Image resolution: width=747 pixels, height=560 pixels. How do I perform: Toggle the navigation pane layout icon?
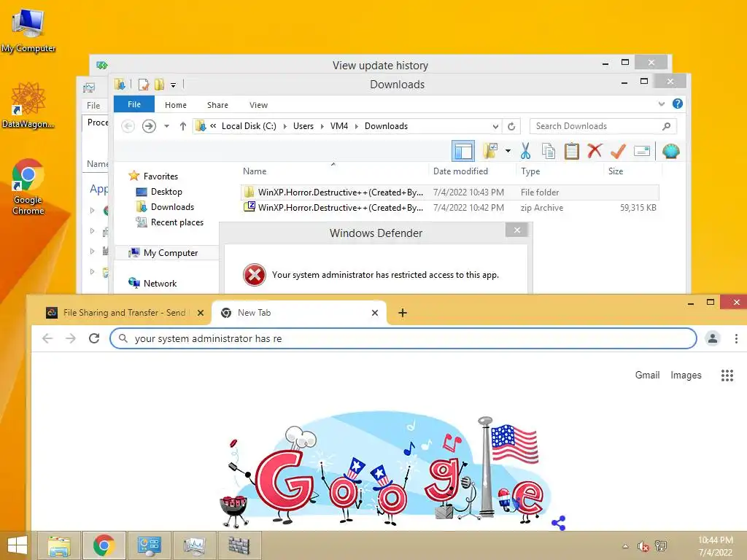point(463,152)
